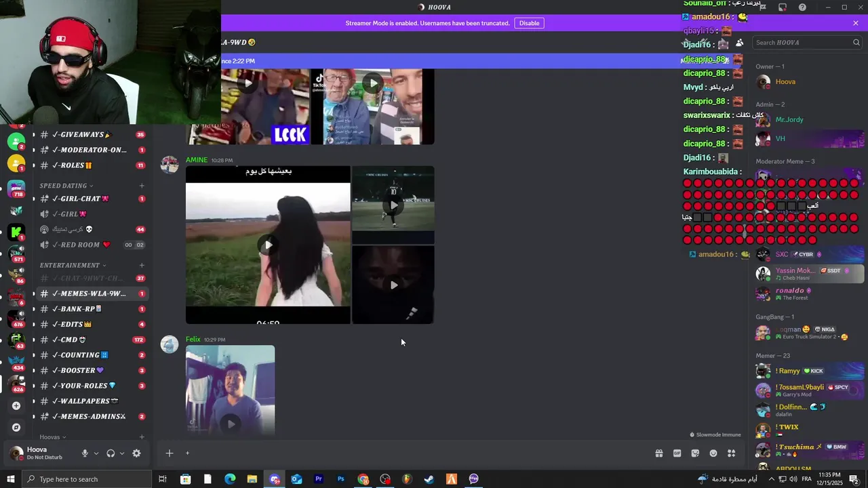Screen dimensions: 868x488
Task: Open Microsoft Edge from taskbar
Action: 230,479
